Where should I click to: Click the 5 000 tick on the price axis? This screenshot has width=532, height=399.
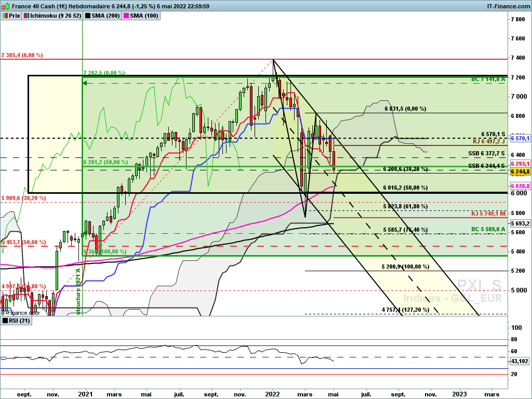point(519,290)
